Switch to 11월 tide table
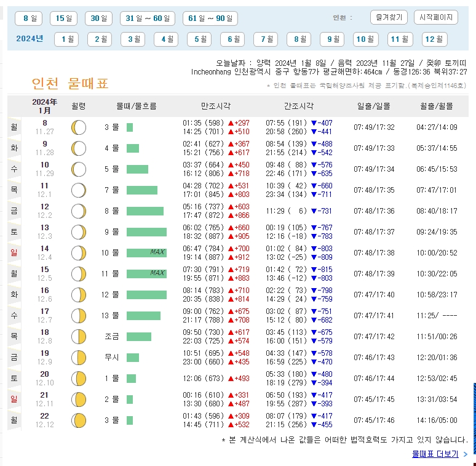This screenshot has height=466, width=476. [x=400, y=39]
